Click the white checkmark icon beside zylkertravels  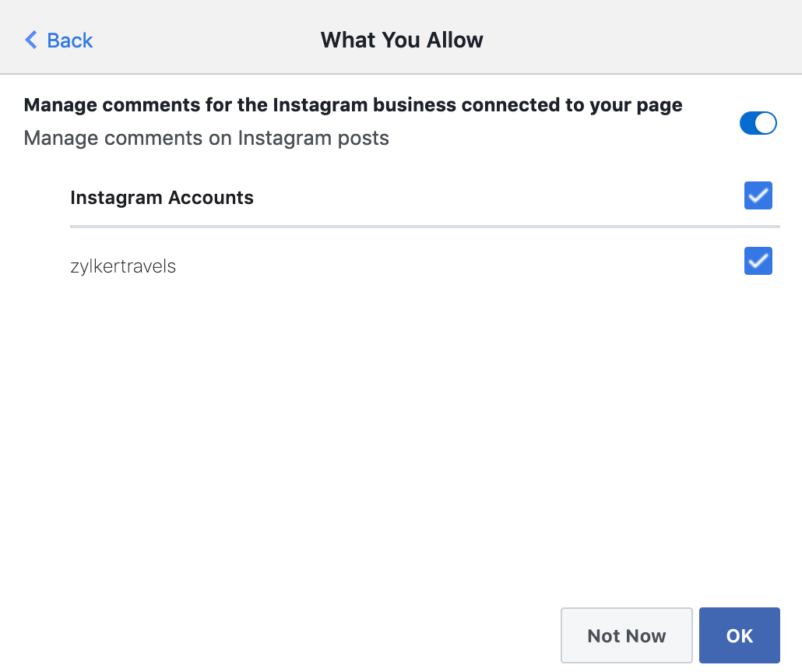tap(758, 262)
